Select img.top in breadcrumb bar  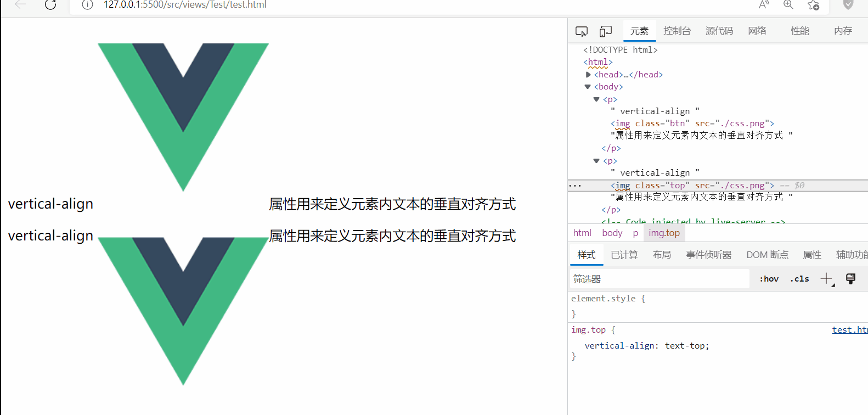pos(664,233)
